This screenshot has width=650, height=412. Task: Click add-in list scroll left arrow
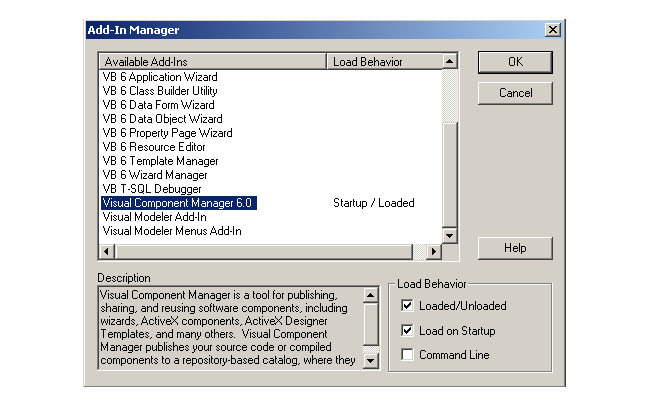point(107,251)
